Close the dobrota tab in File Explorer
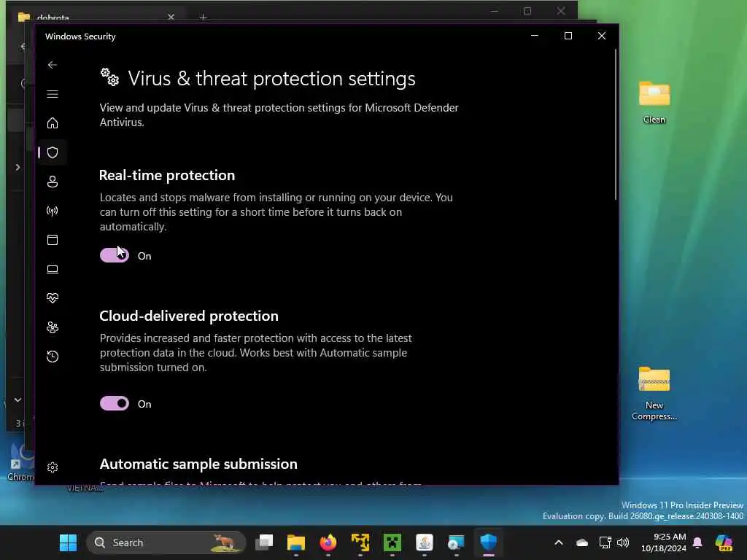Image resolution: width=747 pixels, height=560 pixels. [x=171, y=17]
